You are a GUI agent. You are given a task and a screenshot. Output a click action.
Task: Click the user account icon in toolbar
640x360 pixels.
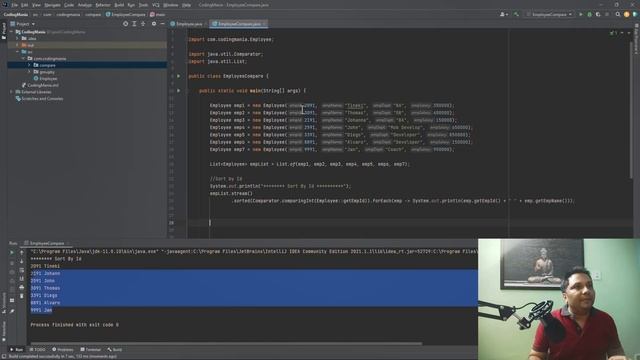click(x=504, y=14)
